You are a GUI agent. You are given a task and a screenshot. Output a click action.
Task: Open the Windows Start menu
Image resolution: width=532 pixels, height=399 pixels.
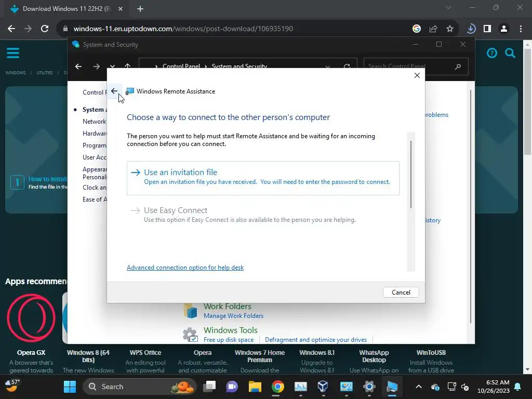coord(70,387)
